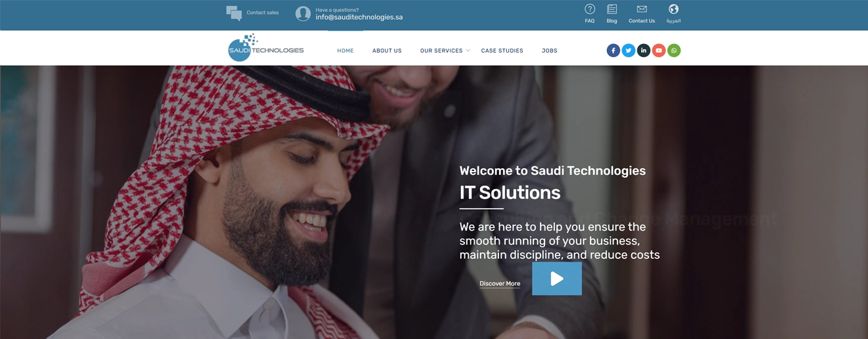Viewport: 868px width, 339px height.
Task: Select the Case Studies menu item
Action: click(502, 51)
